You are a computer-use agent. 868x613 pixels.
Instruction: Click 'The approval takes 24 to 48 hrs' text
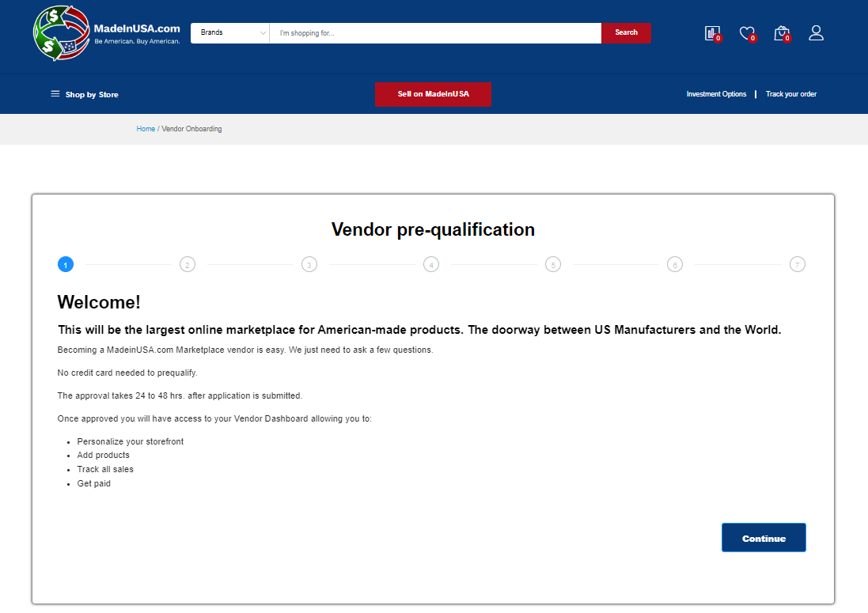click(180, 395)
